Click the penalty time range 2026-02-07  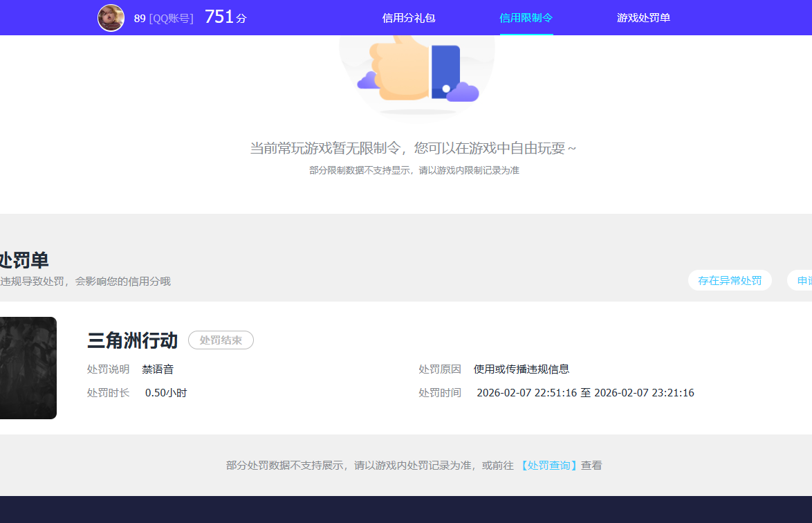click(x=584, y=392)
